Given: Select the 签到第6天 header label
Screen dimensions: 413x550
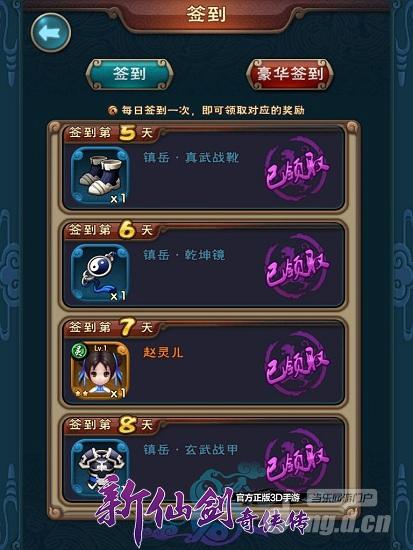Looking at the screenshot, I should click(110, 230).
